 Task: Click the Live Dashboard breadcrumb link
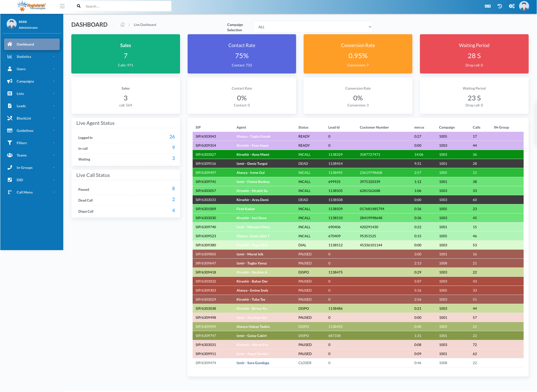145,25
